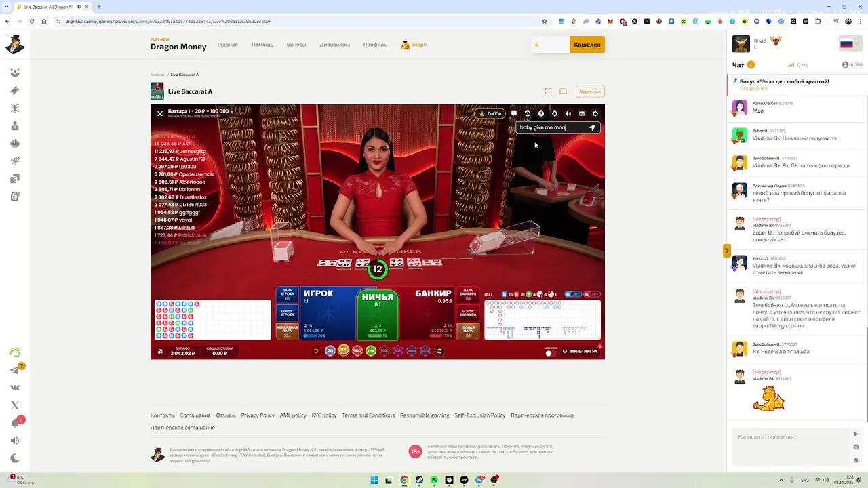Send the in-game chat message arrow
Screen dimensions: 868x488
592,127
